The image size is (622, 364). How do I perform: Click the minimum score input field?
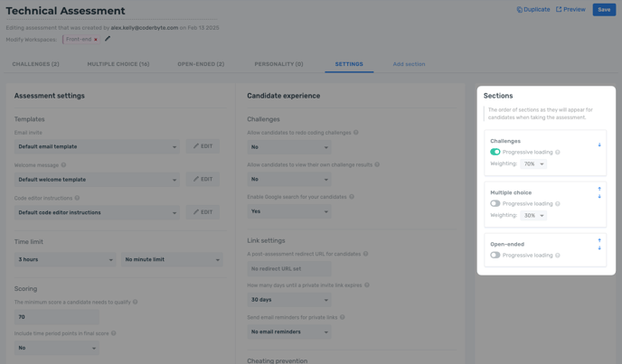point(56,317)
